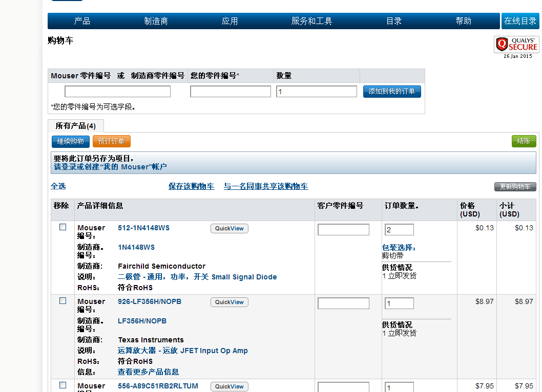The width and height of the screenshot is (542, 392).
Task: Open QuickView for 926-LF356H/NOPB
Action: (x=229, y=302)
